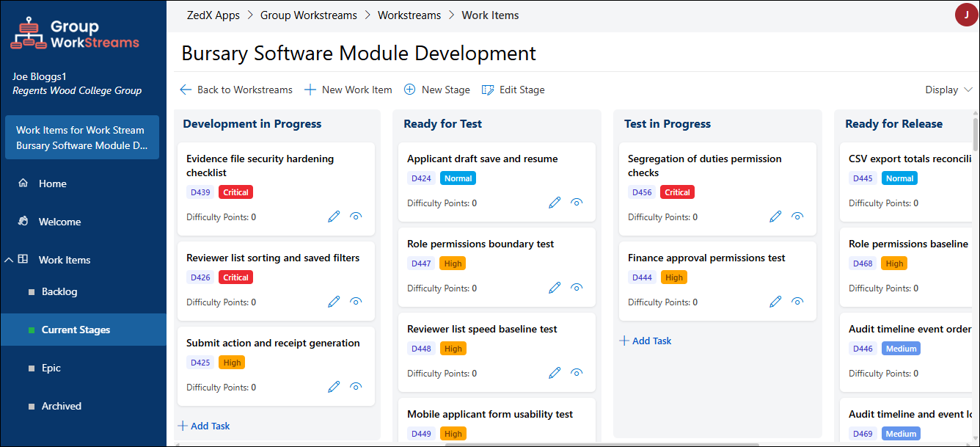
Task: Click the Development in Progress column header
Action: pyautogui.click(x=252, y=124)
